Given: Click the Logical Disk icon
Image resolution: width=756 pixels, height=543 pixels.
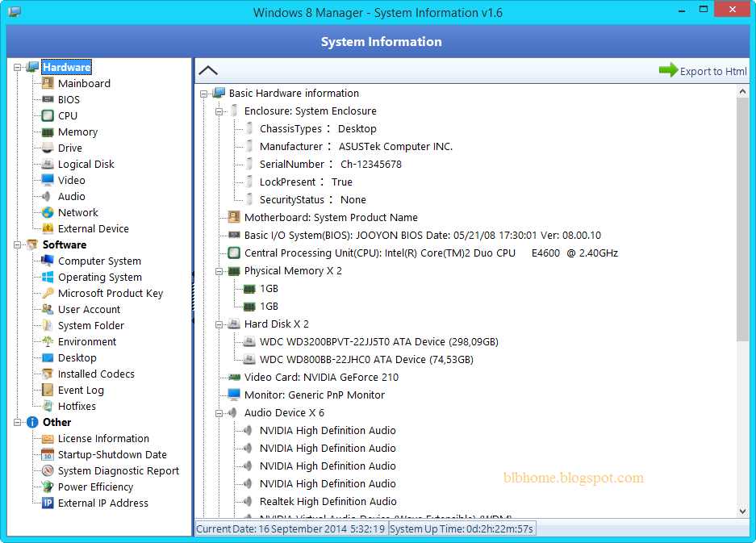Looking at the screenshot, I should tap(48, 164).
